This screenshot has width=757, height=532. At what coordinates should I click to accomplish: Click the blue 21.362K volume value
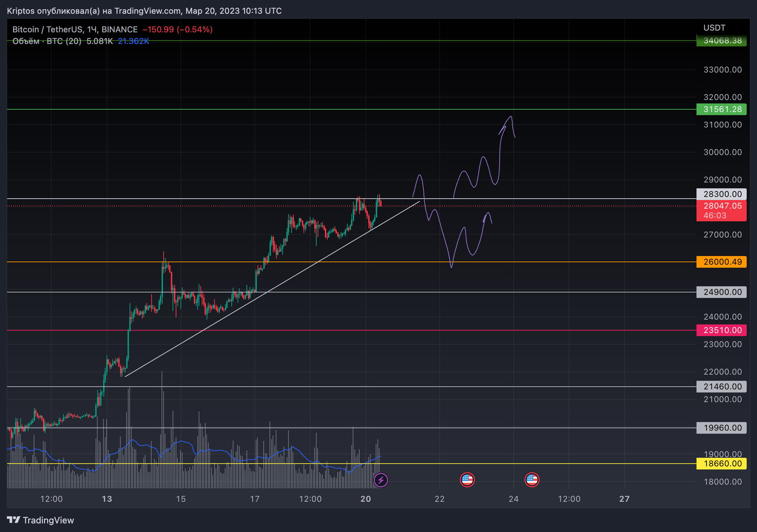[133, 41]
